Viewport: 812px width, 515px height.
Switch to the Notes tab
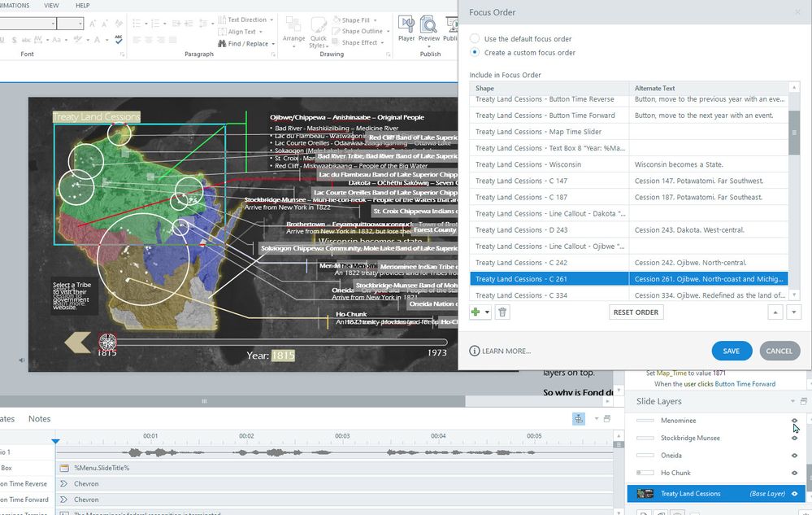point(39,419)
